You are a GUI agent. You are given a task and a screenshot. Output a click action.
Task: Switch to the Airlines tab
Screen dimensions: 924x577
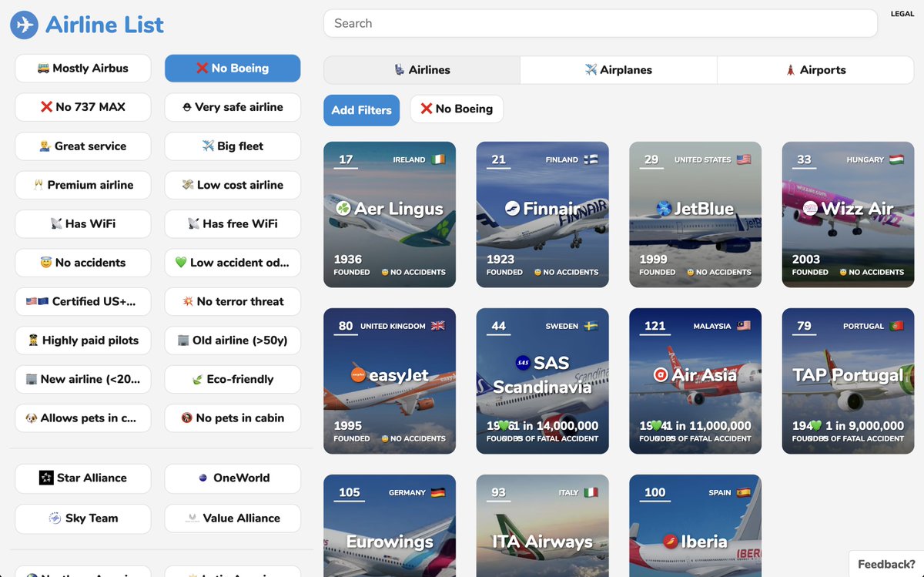[422, 70]
